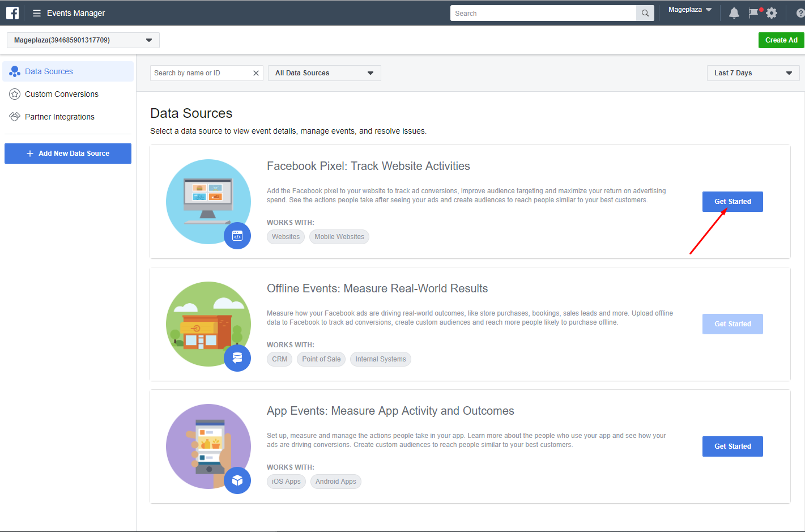Screen dimensions: 805x532
Task: Change the Last 7 Days date range
Action: [x=753, y=73]
